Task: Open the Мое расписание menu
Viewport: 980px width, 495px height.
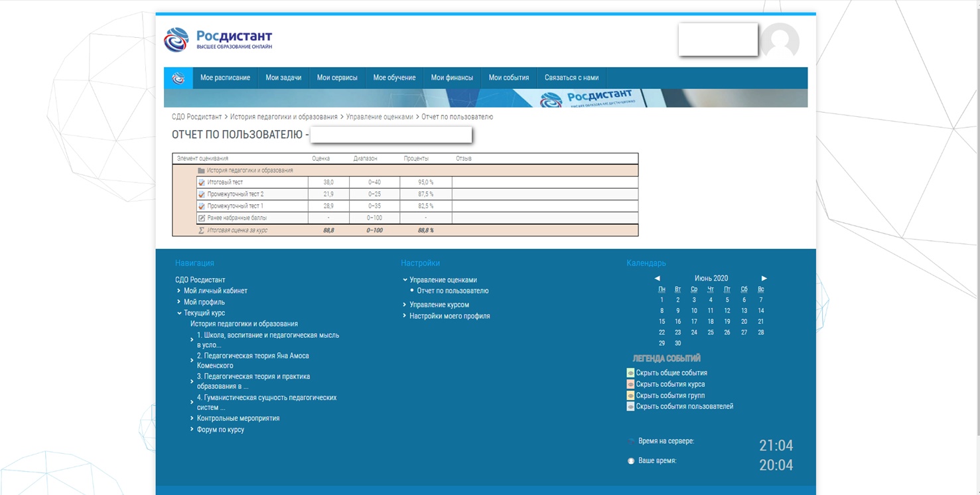Action: pyautogui.click(x=225, y=78)
